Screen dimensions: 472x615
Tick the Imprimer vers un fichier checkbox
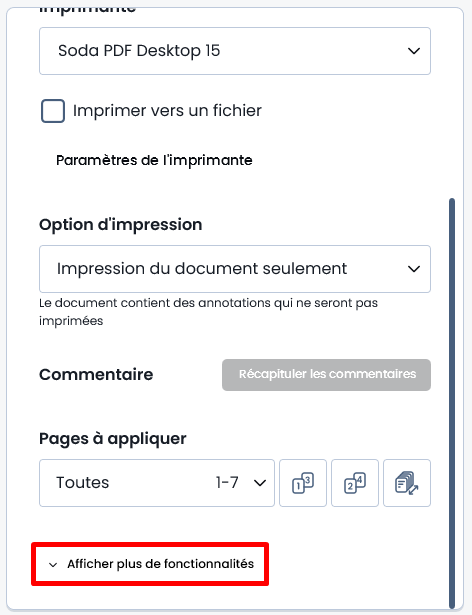point(53,111)
